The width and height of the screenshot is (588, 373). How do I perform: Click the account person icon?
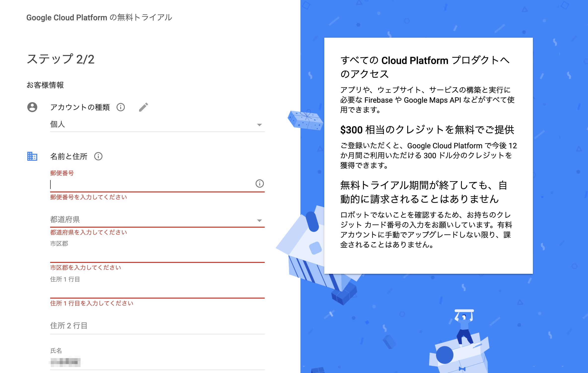coord(32,107)
